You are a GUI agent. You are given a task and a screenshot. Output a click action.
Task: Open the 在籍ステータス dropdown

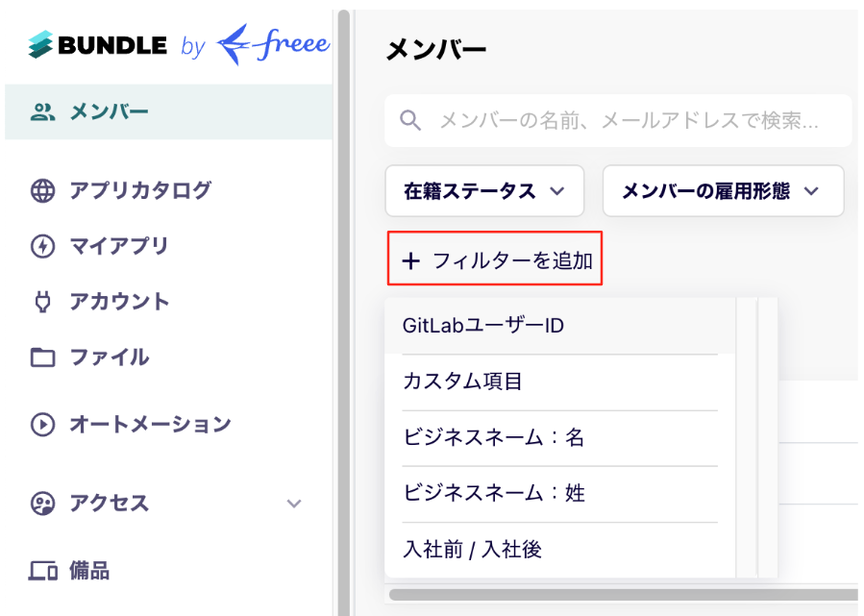click(484, 191)
